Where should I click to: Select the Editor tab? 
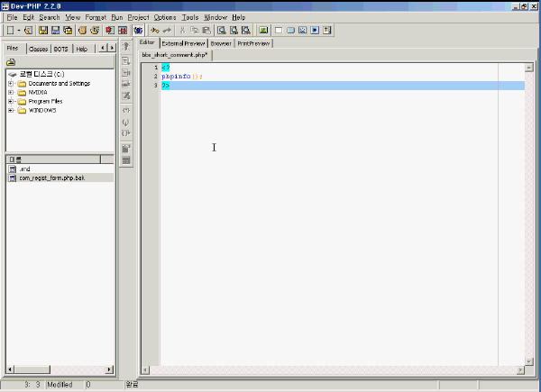[147, 42]
